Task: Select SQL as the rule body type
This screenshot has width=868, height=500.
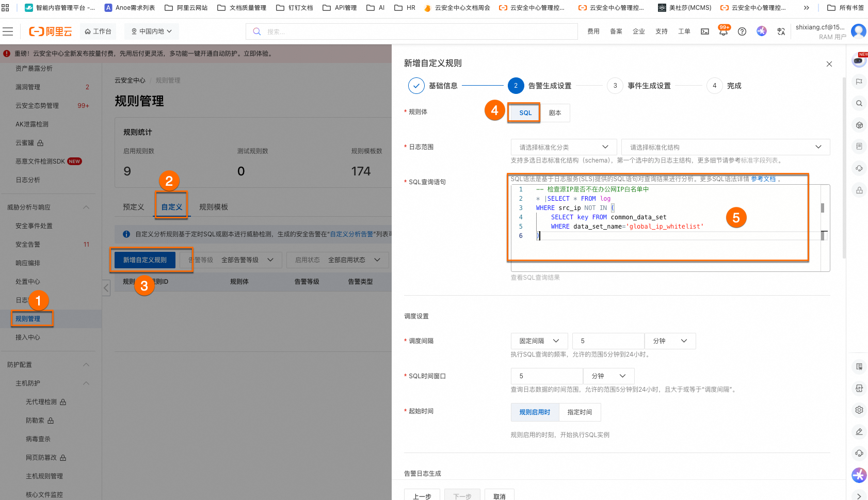Action: click(525, 113)
